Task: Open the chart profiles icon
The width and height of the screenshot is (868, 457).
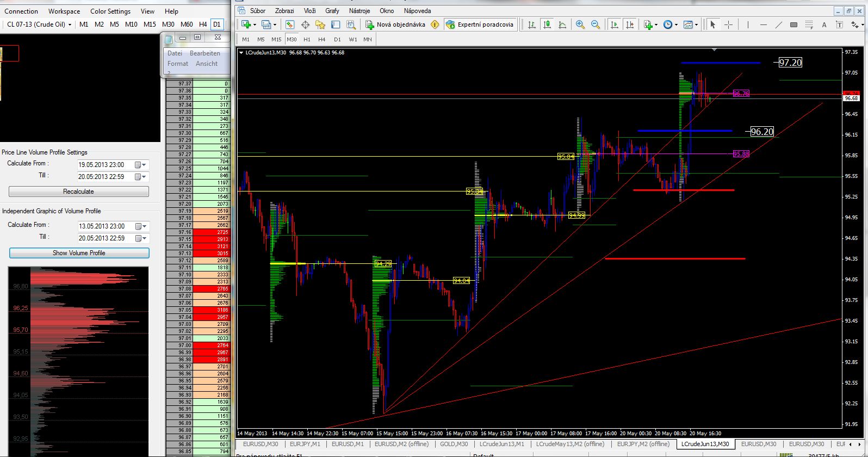Action: point(266,24)
